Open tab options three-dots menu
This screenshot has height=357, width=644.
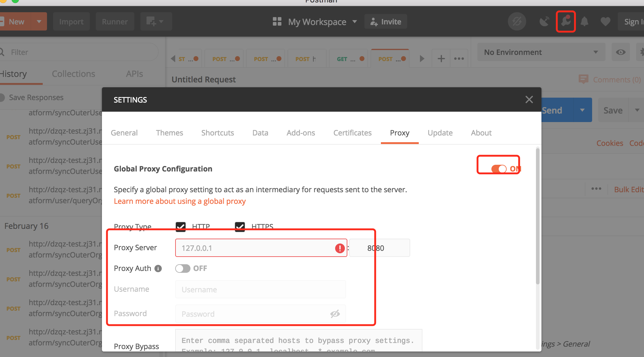point(459,59)
